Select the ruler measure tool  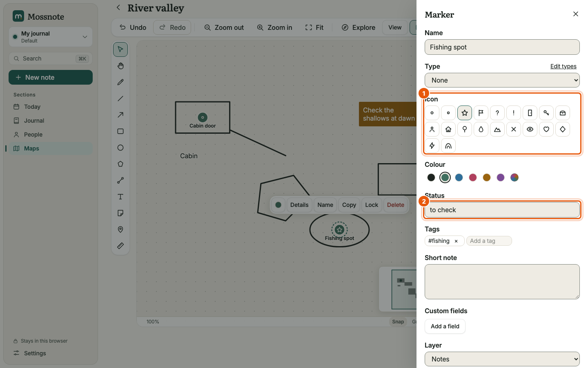tap(120, 246)
